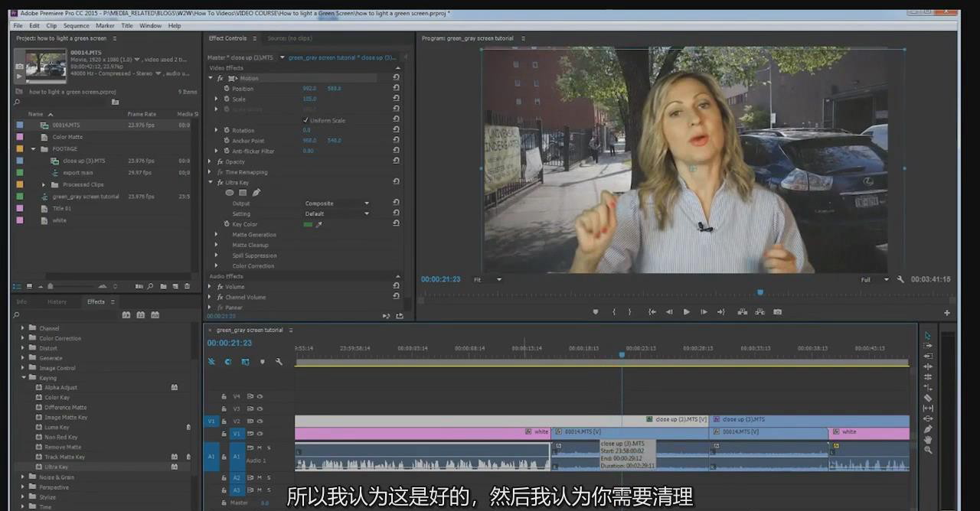This screenshot has width=980, height=511.
Task: Select the Zoom tool magnifier
Action: pos(928,450)
